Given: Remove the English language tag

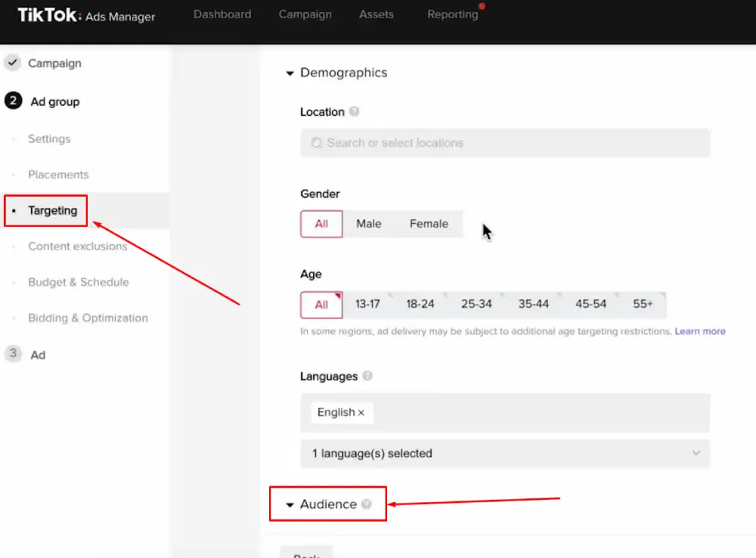Looking at the screenshot, I should [361, 413].
